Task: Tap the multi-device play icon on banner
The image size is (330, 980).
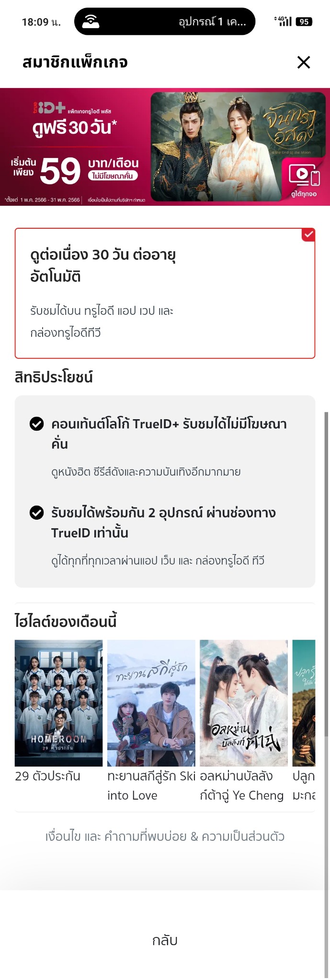Action: (304, 176)
